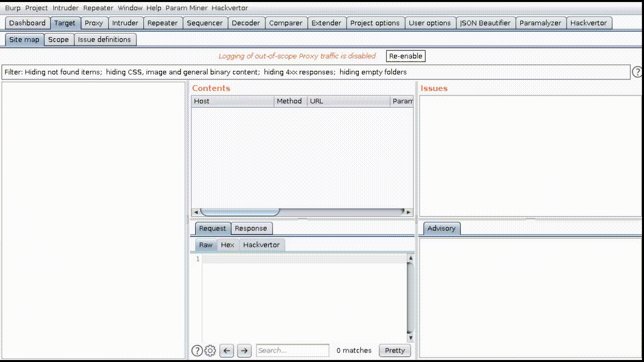
Task: Sort Contents by Host column
Action: point(232,101)
